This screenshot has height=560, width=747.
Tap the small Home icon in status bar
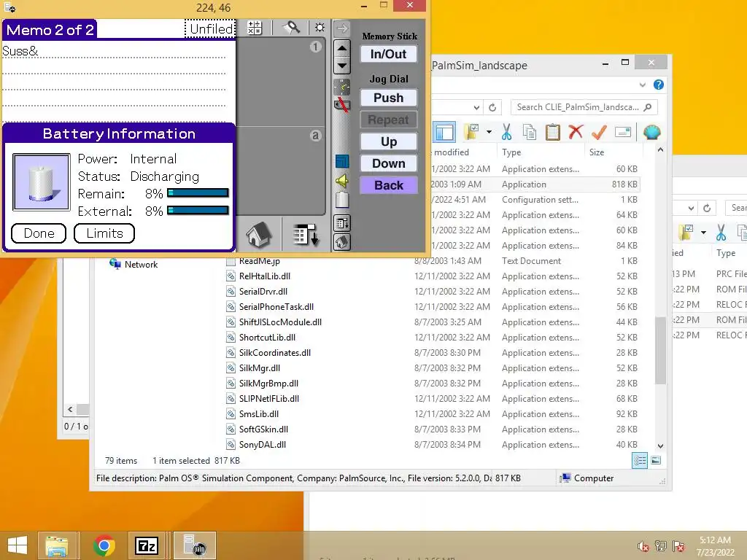[342, 242]
